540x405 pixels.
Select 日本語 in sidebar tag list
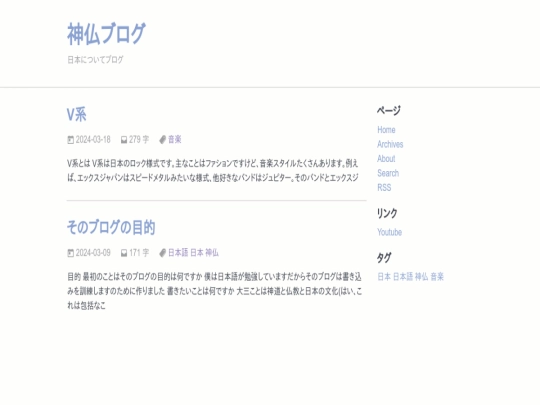403,277
